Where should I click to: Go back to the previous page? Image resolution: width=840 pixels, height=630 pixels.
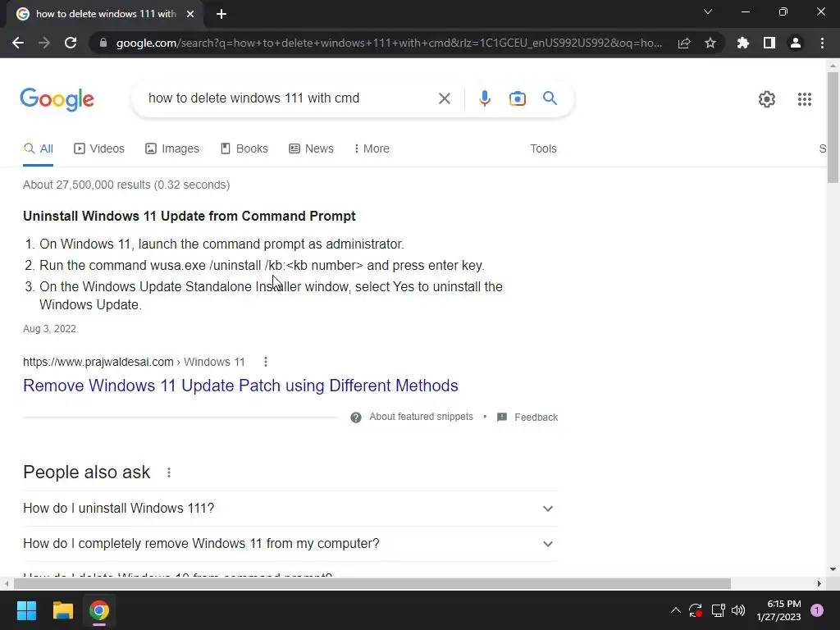click(x=18, y=43)
